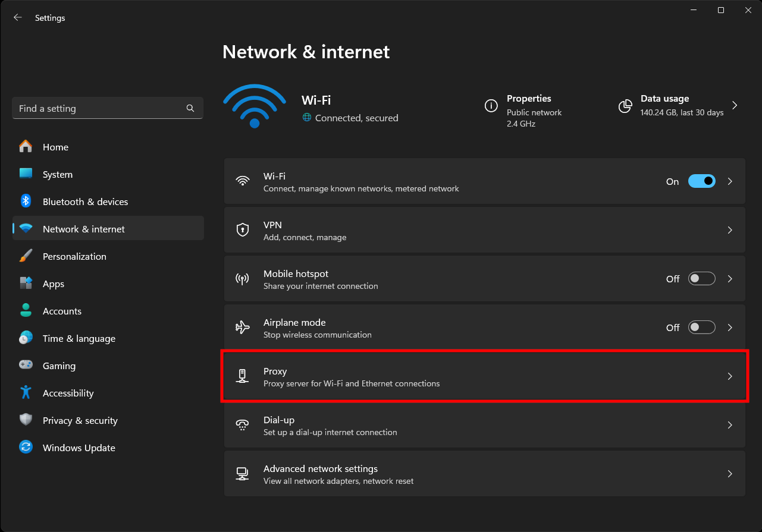This screenshot has width=762, height=532.
Task: Click the Accessibility person icon
Action: (26, 393)
